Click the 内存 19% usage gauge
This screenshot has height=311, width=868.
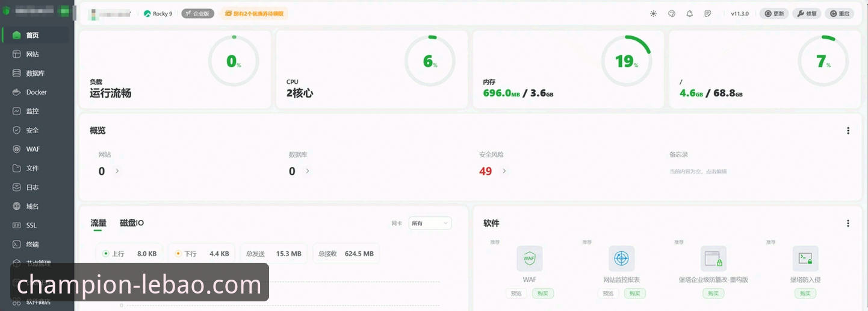tap(626, 61)
